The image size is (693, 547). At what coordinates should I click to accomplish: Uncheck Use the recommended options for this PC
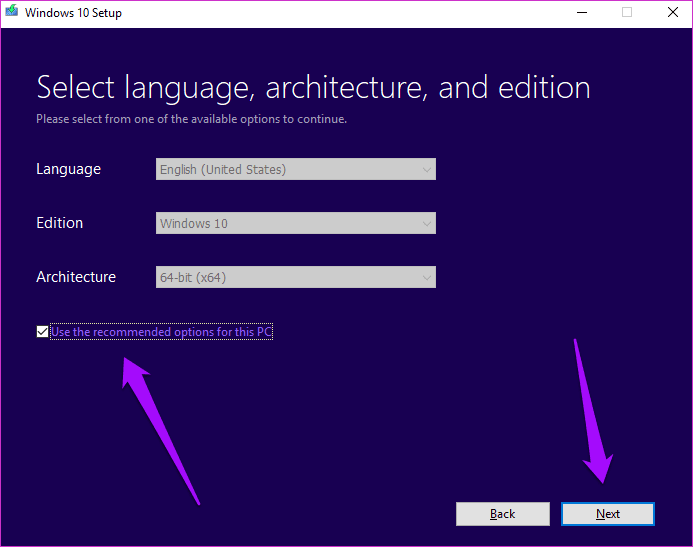[x=42, y=331]
